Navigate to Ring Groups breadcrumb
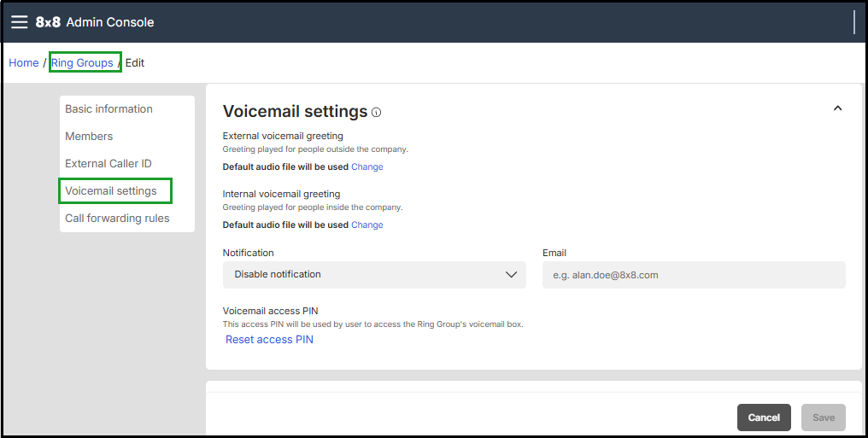The height and width of the screenshot is (438, 868). point(82,63)
